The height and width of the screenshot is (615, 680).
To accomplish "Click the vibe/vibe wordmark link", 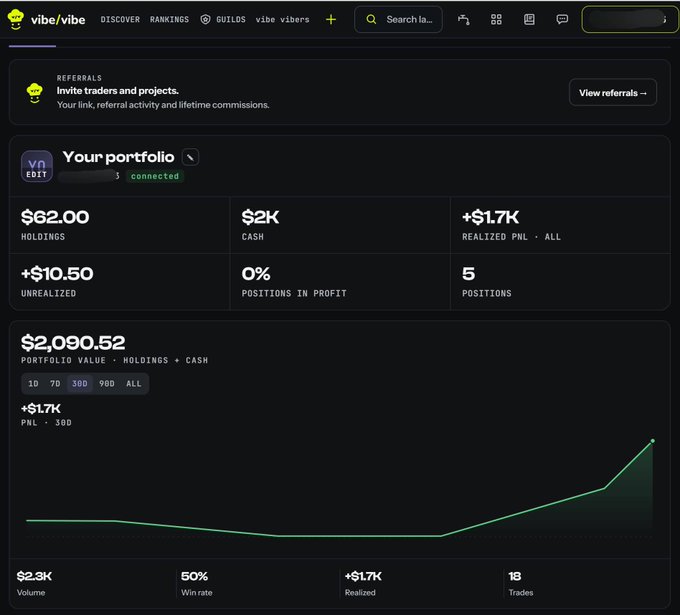I will tap(58, 20).
